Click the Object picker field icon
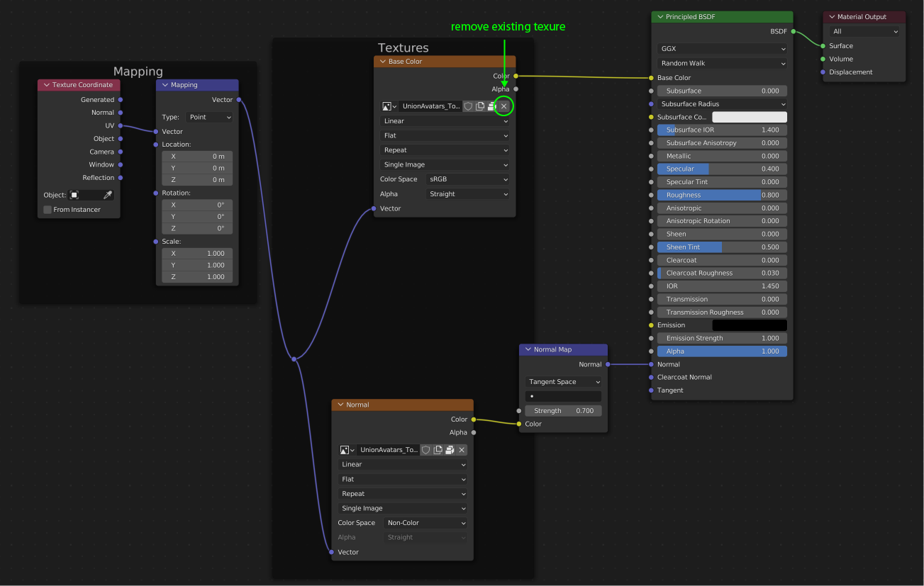Viewport: 924px width, 586px height. pos(74,195)
